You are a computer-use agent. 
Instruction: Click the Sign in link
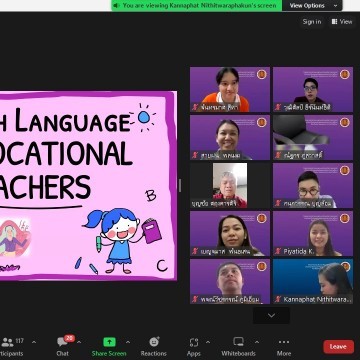pyautogui.click(x=312, y=22)
